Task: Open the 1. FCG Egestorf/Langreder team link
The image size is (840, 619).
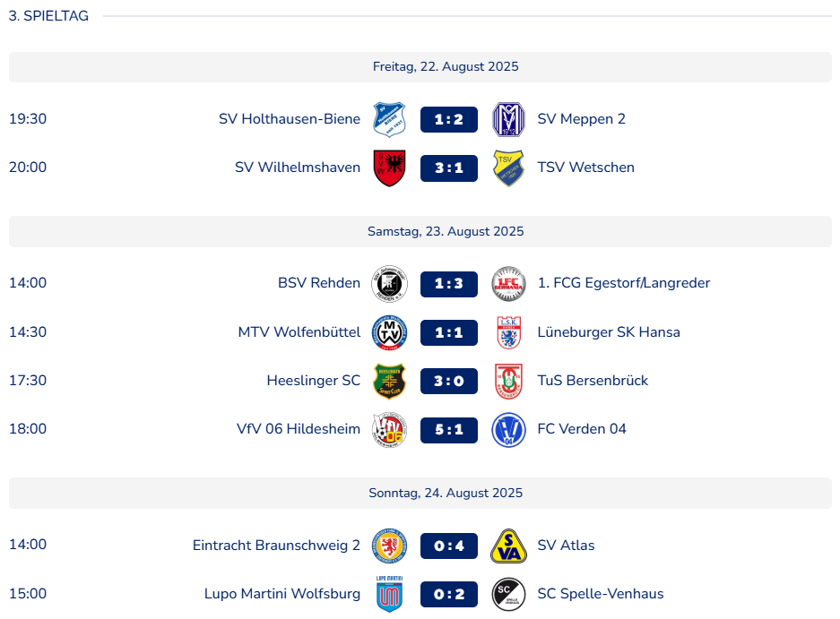Action: click(x=624, y=283)
